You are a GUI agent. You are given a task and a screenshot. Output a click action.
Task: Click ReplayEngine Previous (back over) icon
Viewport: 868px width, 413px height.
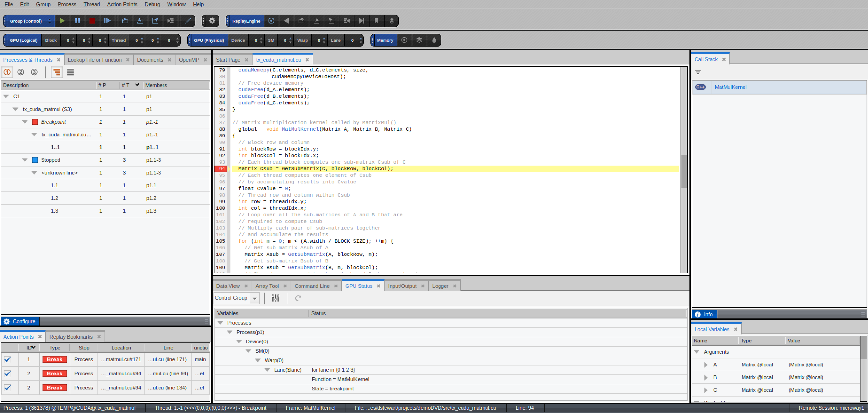tap(302, 21)
